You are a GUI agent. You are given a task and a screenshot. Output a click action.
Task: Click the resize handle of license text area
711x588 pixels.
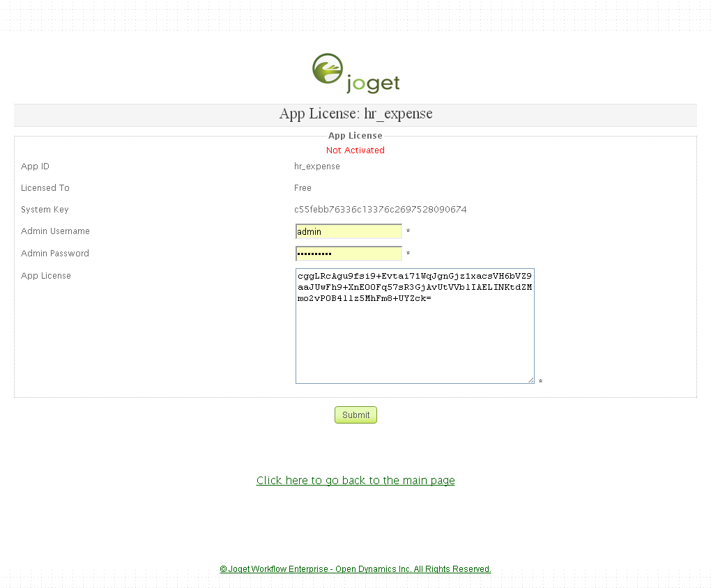coord(530,380)
